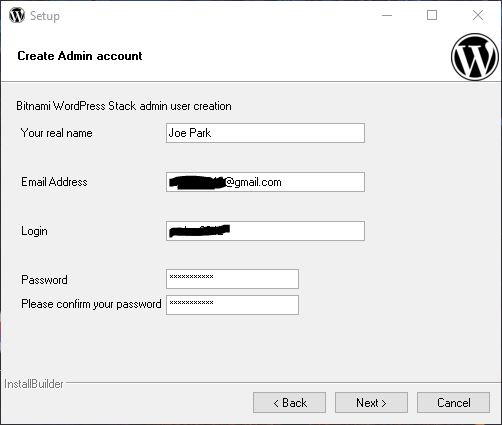Click the WordPress icon in title bar
The image size is (502, 425).
coord(17,15)
